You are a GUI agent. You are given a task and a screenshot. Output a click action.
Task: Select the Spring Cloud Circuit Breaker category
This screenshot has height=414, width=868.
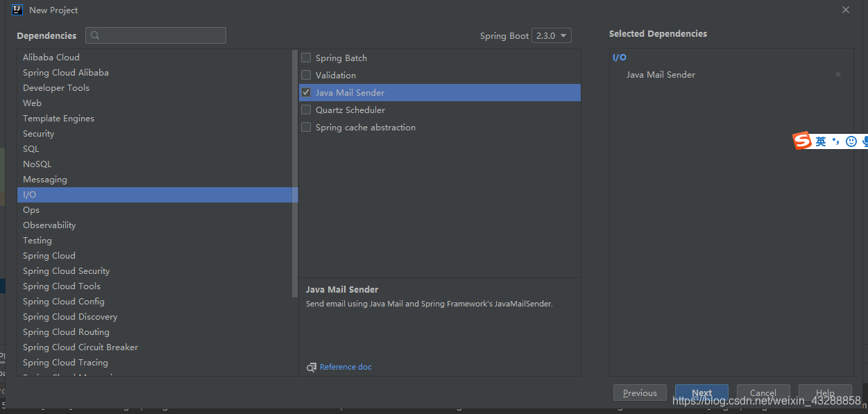click(x=157, y=347)
